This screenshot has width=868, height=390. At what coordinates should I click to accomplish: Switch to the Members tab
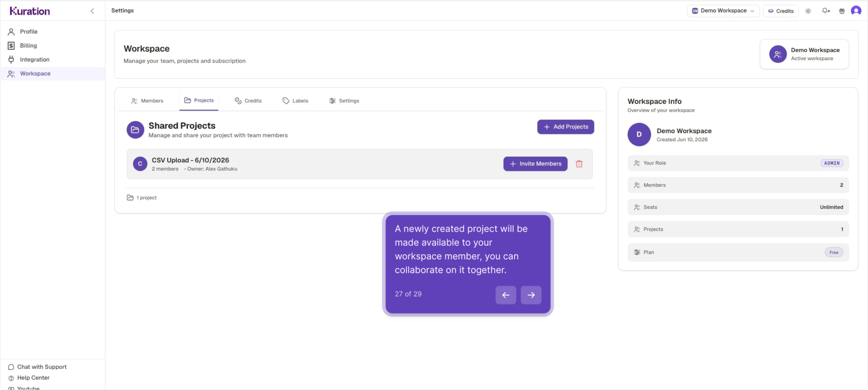pyautogui.click(x=147, y=101)
